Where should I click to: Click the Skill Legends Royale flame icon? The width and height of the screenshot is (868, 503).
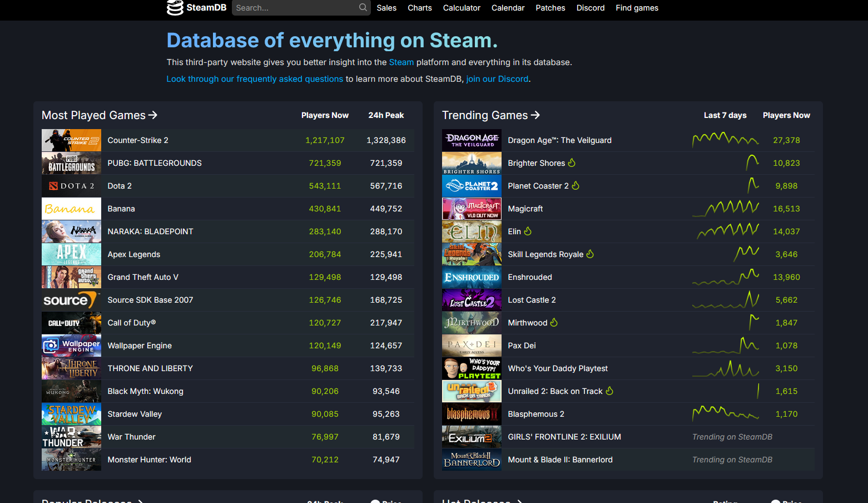point(590,254)
